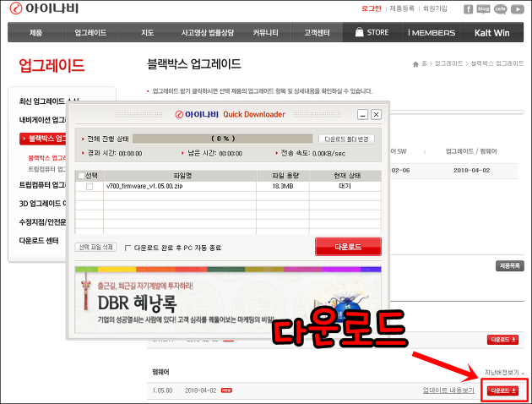Open the 고객센터 main menu
This screenshot has height=404, width=532.
pyautogui.click(x=317, y=33)
